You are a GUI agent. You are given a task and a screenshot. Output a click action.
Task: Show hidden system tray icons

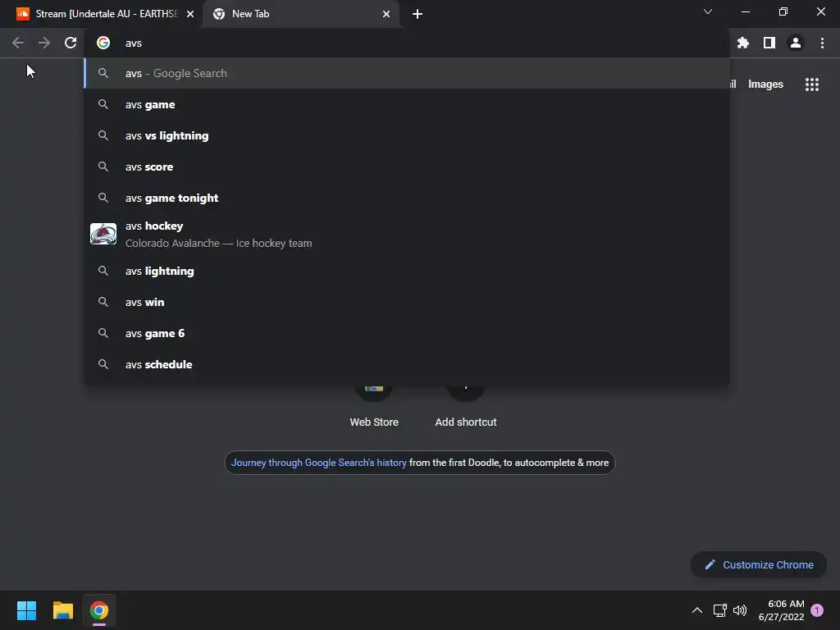(x=697, y=610)
